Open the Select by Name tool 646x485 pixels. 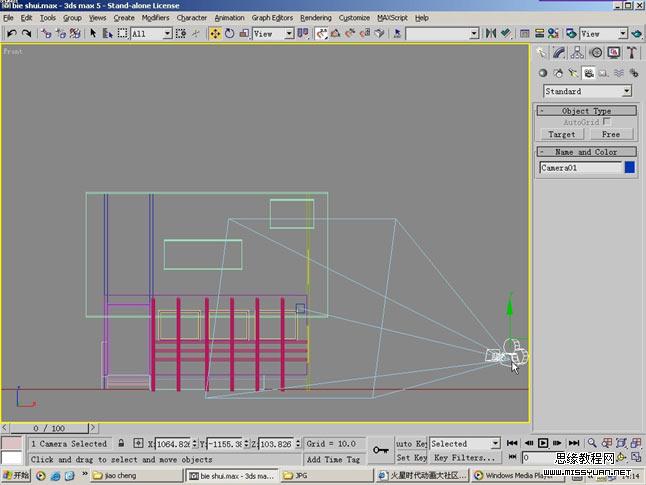(108, 33)
